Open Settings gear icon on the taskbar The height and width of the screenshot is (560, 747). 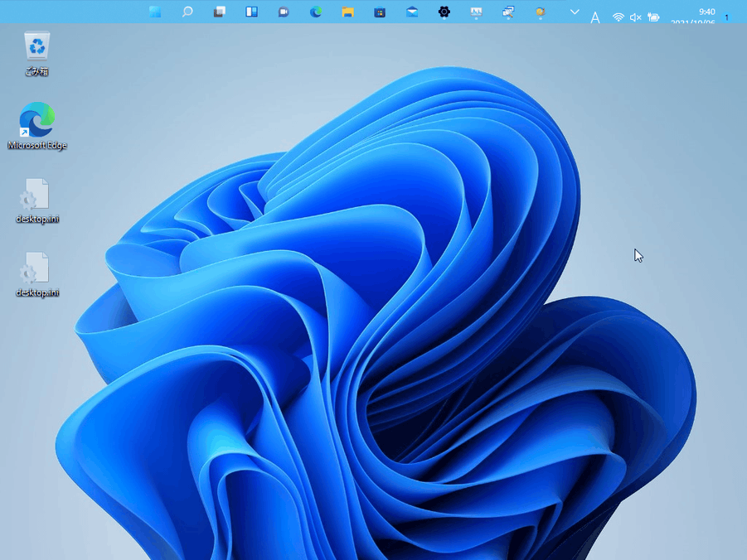pos(444,12)
